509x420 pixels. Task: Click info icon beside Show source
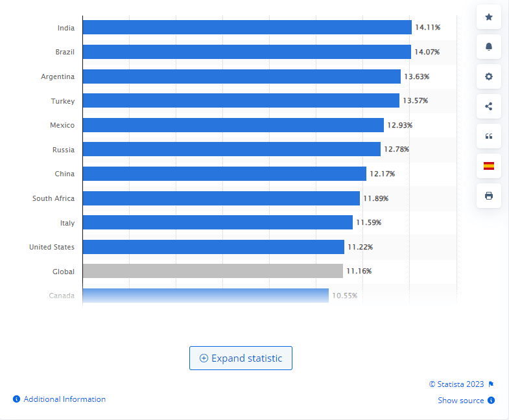(x=491, y=401)
